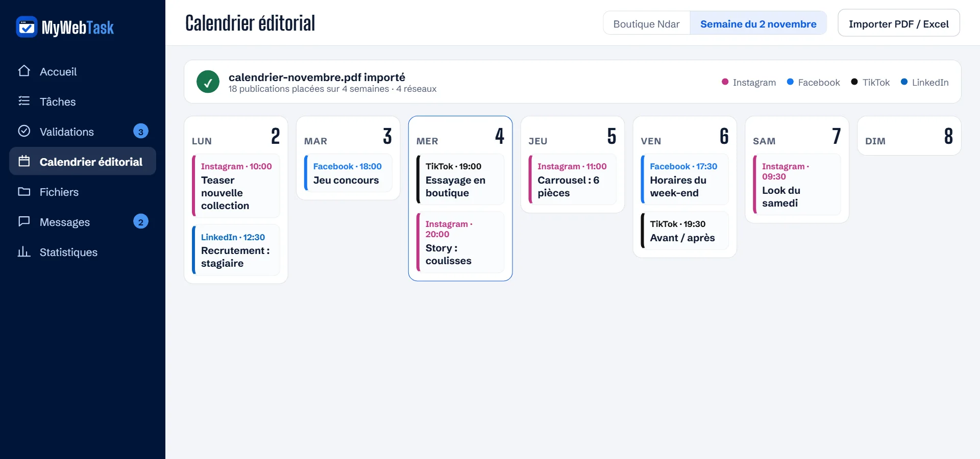Select the Semaine du 2 novembre tab
Viewport: 980px width, 459px height.
tap(758, 23)
